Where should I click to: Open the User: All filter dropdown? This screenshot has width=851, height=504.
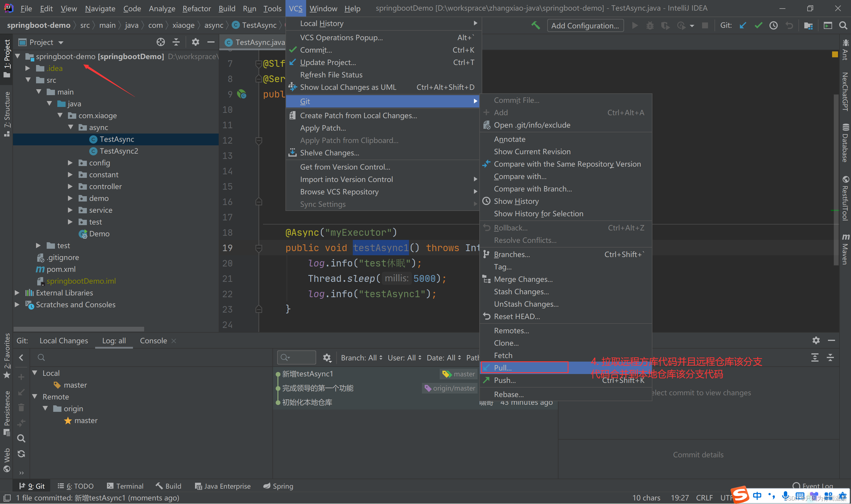(x=405, y=358)
